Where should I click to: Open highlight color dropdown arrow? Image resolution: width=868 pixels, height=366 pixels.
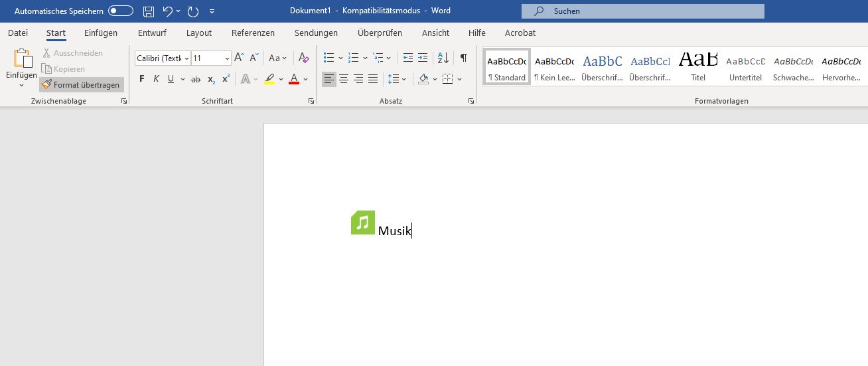click(281, 79)
